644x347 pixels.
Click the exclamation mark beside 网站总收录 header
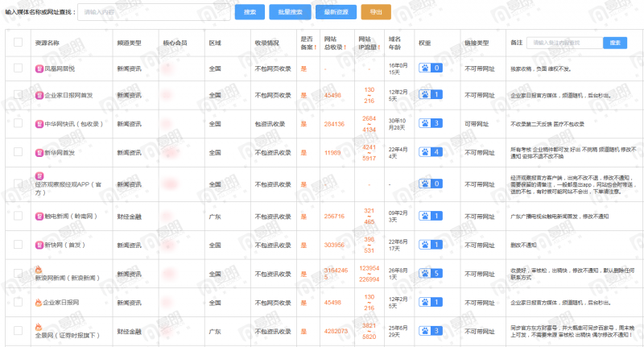(x=345, y=48)
